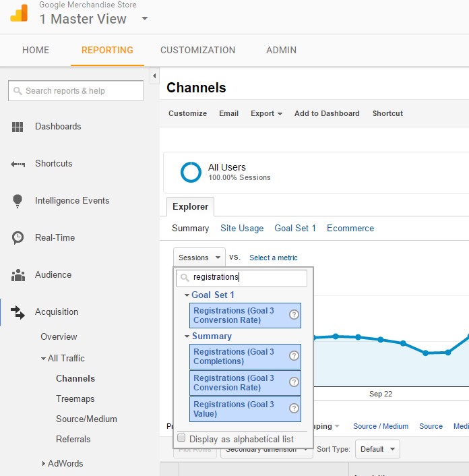The image size is (469, 476).
Task: Open the Acquisition section label
Action: (57, 311)
